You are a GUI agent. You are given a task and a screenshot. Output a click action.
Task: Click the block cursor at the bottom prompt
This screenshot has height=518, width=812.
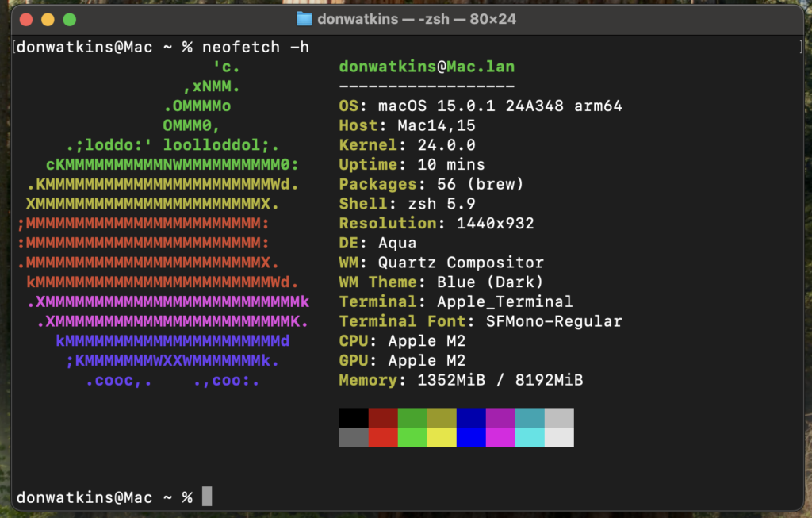[x=207, y=497]
